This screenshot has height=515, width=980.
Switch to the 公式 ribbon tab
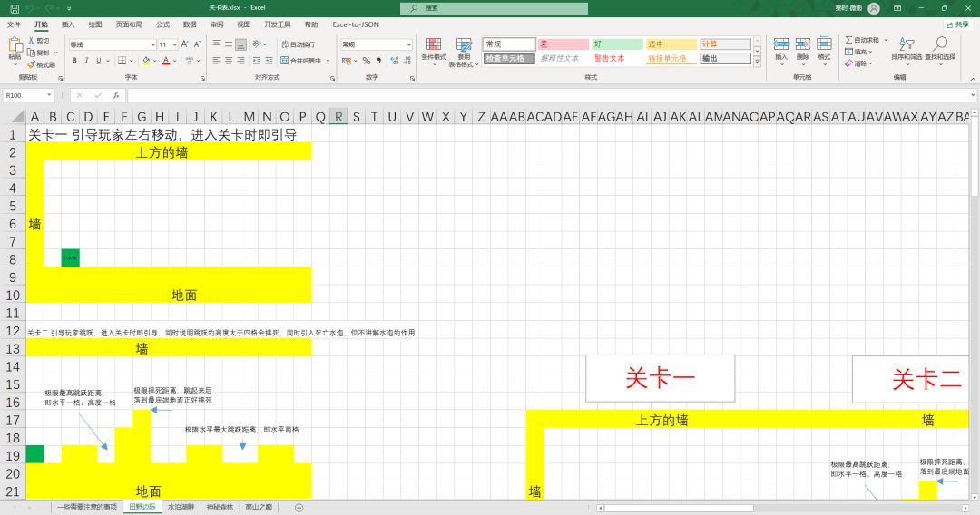point(162,24)
